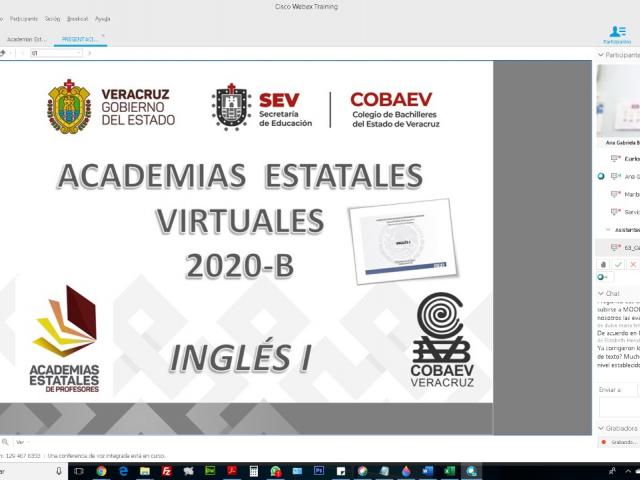
Task: Click the screen icon beside the 63_ attendee
Action: (615, 247)
